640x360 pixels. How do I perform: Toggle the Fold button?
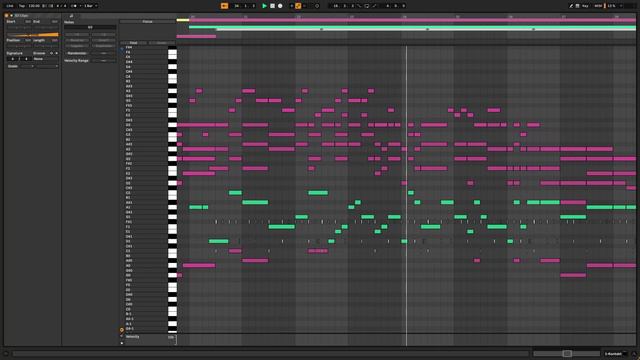pos(133,43)
